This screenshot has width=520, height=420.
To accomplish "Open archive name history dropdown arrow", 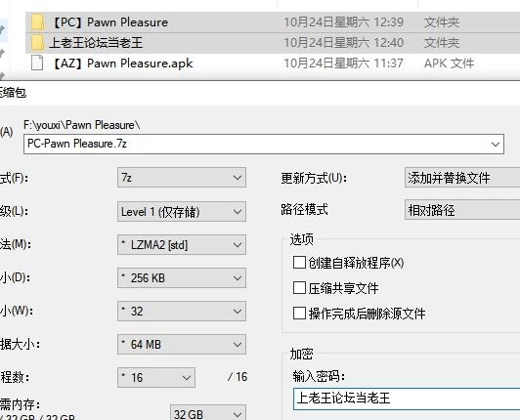I will click(x=496, y=145).
